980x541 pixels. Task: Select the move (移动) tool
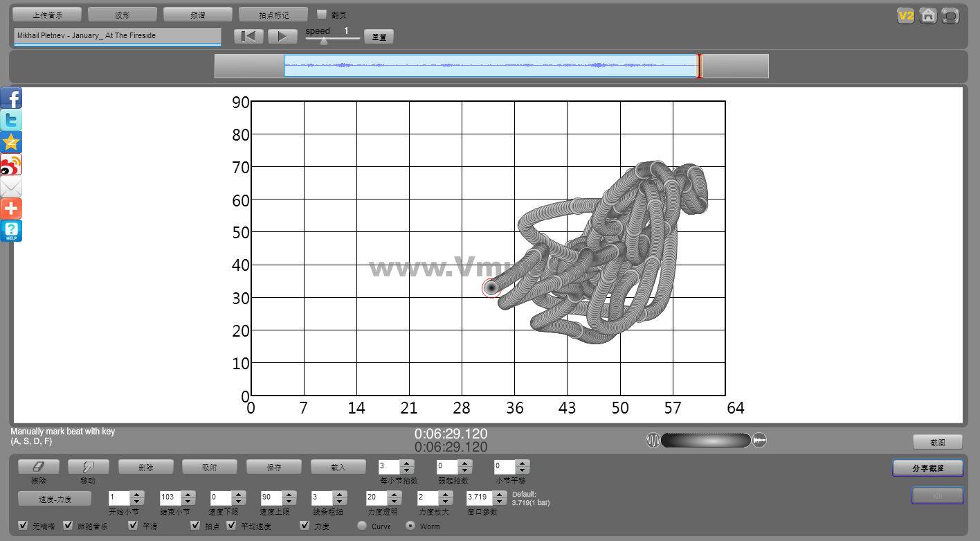88,467
